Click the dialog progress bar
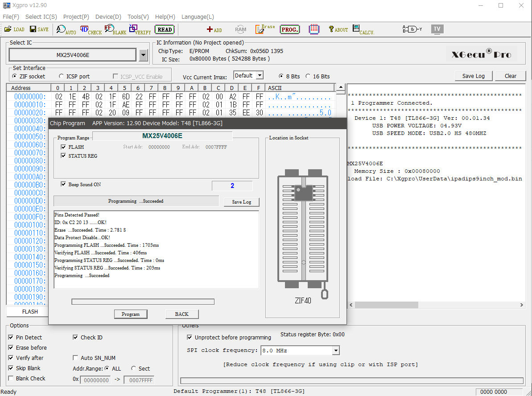The image size is (532, 396). [x=143, y=302]
